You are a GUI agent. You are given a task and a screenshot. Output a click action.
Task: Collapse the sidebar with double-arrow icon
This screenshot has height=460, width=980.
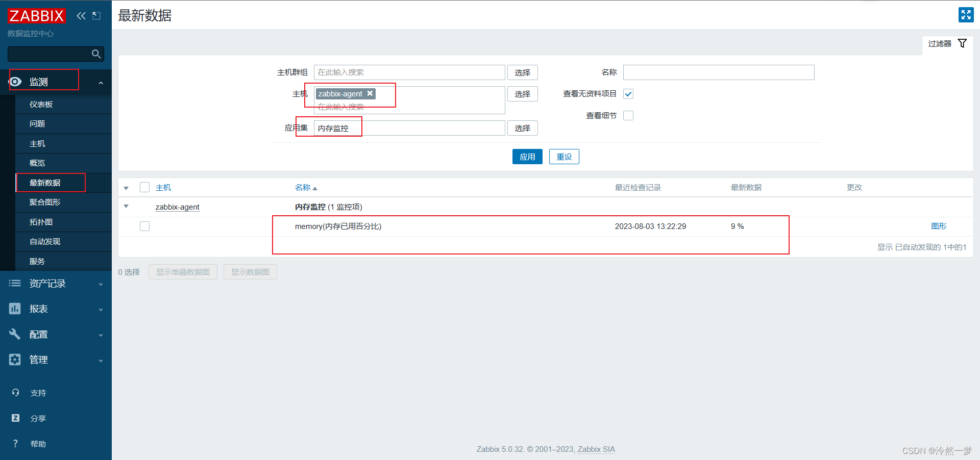[x=81, y=16]
